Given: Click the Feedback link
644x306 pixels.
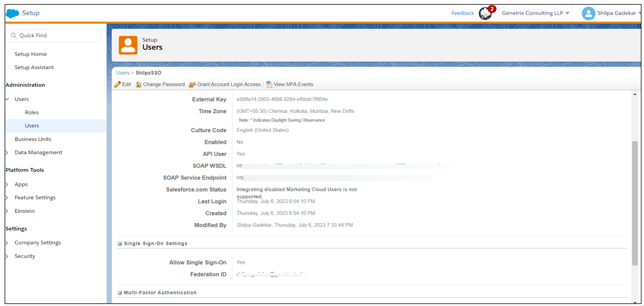Looking at the screenshot, I should [x=462, y=13].
